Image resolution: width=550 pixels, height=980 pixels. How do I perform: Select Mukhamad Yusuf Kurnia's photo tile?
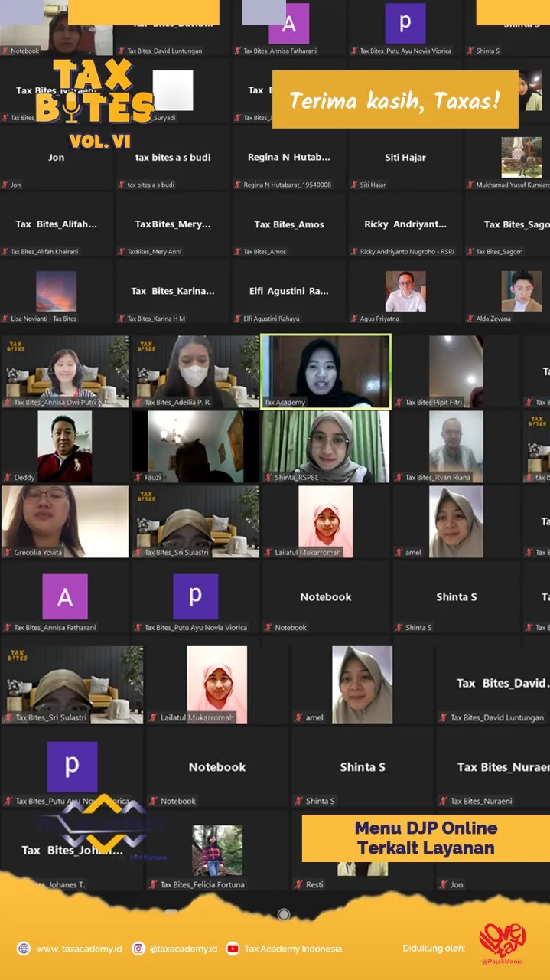coord(522,157)
